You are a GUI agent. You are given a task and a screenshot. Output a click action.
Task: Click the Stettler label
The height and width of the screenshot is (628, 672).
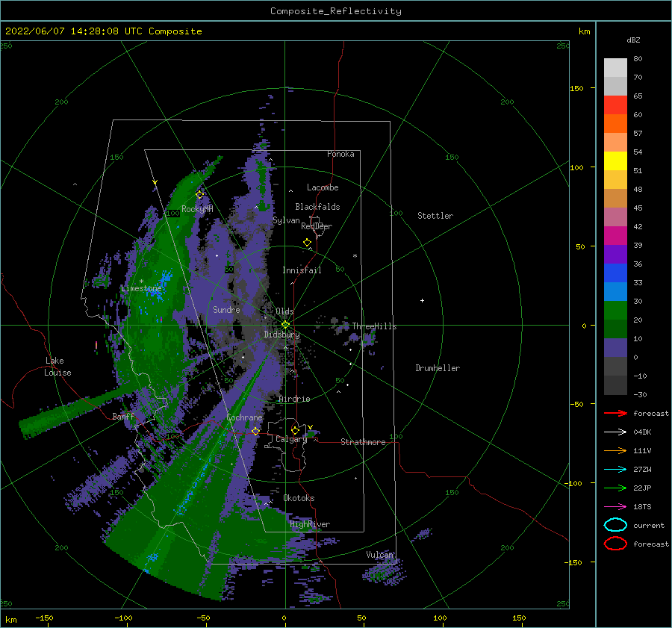pos(435,216)
